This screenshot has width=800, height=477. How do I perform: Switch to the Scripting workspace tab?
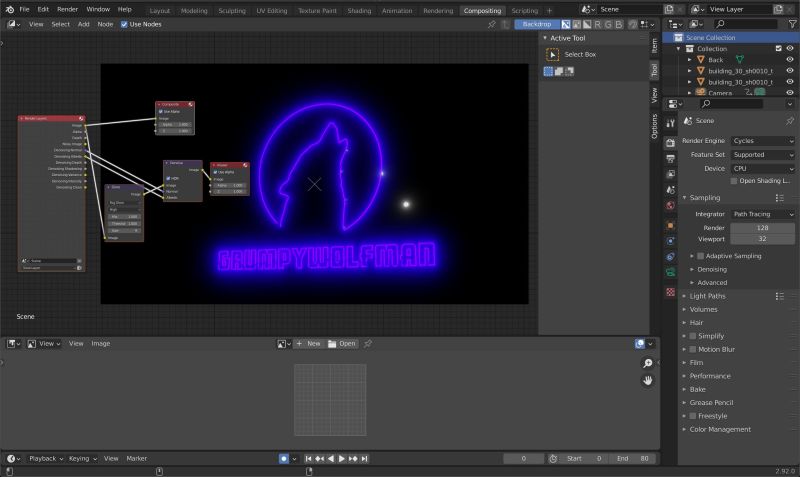click(x=524, y=10)
